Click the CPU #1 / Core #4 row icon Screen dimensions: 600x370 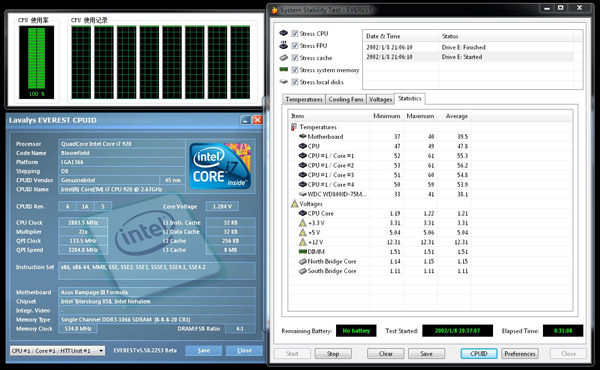tap(302, 184)
